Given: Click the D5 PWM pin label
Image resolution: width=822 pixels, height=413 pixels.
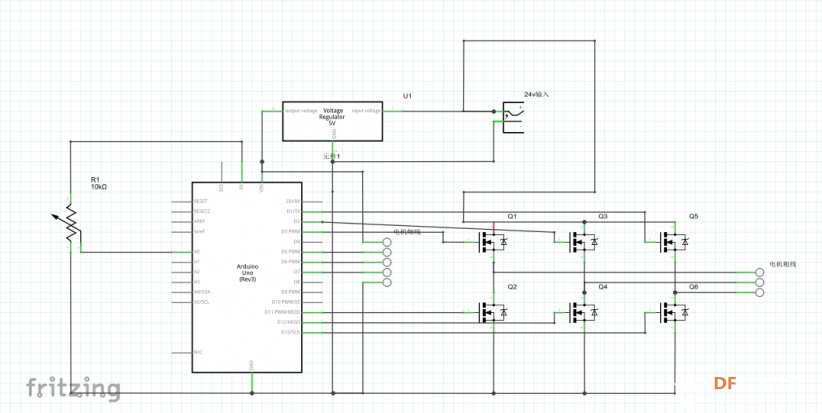Looking at the screenshot, I should tap(291, 252).
